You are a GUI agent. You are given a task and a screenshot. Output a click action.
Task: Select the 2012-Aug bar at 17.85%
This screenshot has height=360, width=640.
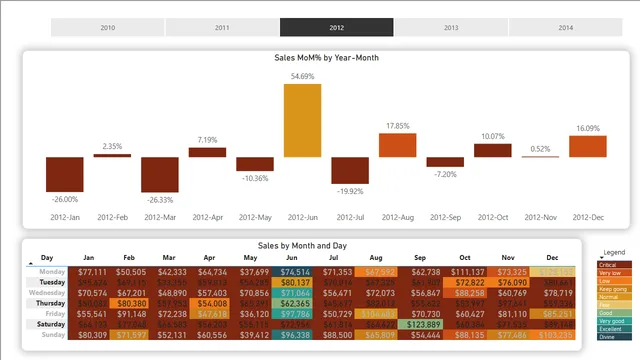pyautogui.click(x=398, y=145)
